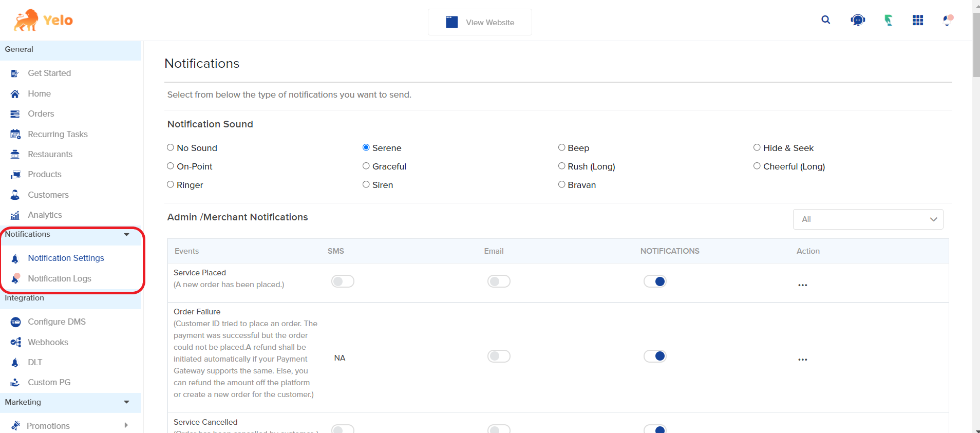Click the search magnifier icon in header

[x=825, y=20]
